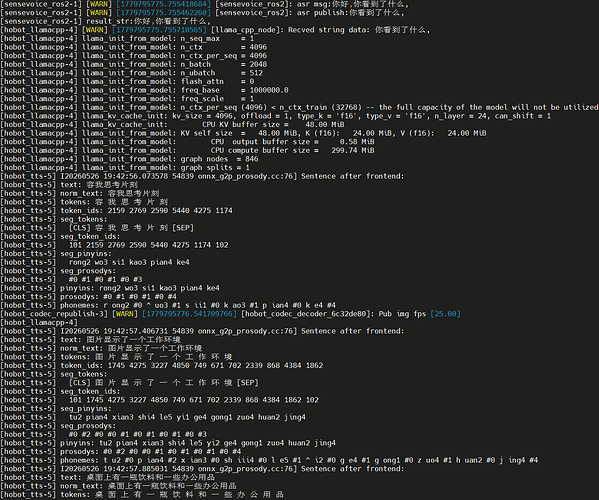Click the 'Recved string data' log line
599x500 pixels.
click(x=215, y=30)
